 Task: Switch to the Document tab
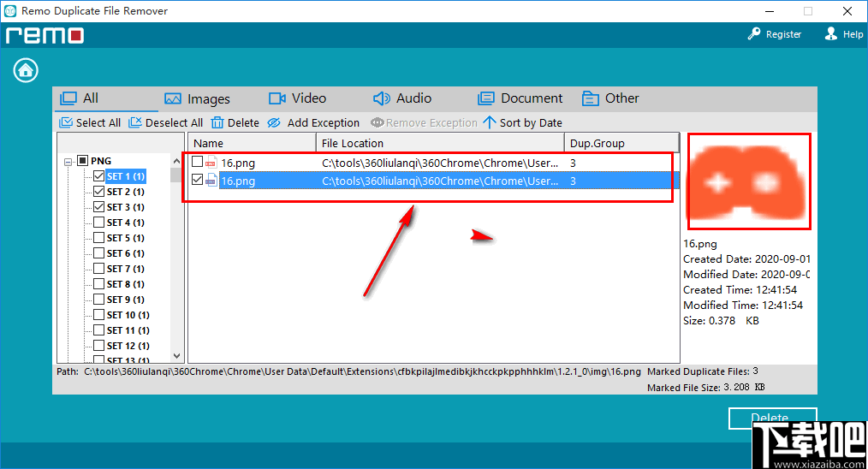pos(520,98)
